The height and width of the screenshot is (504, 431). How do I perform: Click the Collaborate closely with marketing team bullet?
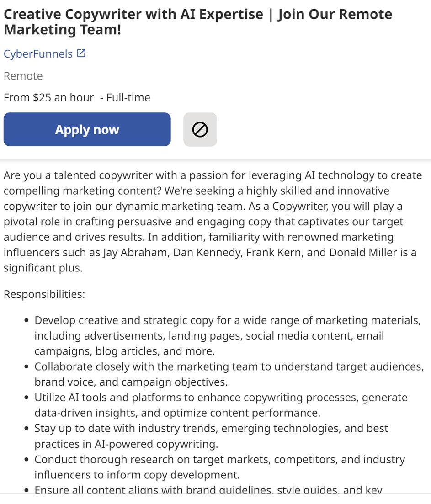click(229, 374)
